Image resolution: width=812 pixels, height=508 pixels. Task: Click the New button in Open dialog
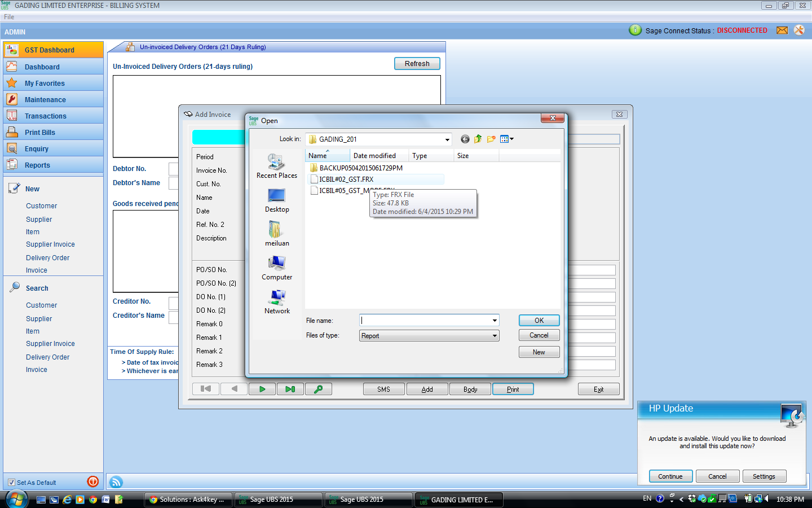[x=539, y=352]
